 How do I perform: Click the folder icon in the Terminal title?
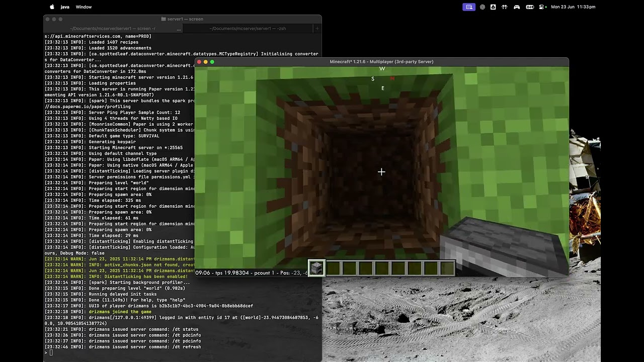pos(164,19)
